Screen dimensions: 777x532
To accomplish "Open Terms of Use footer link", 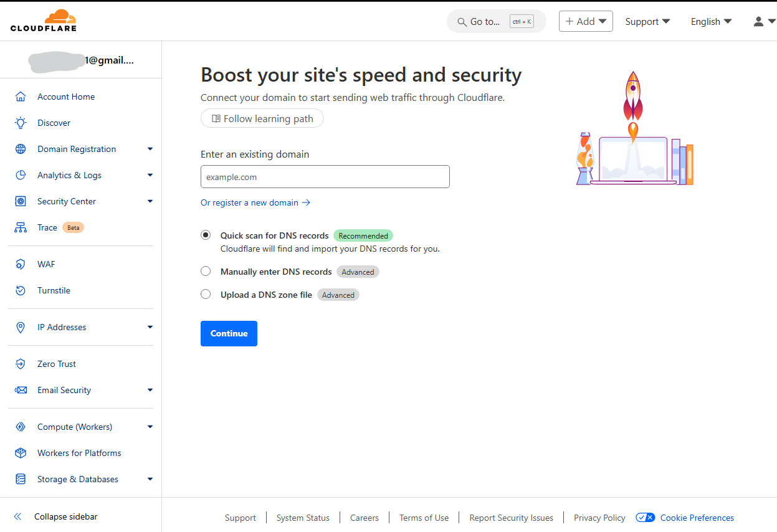I will tap(424, 518).
